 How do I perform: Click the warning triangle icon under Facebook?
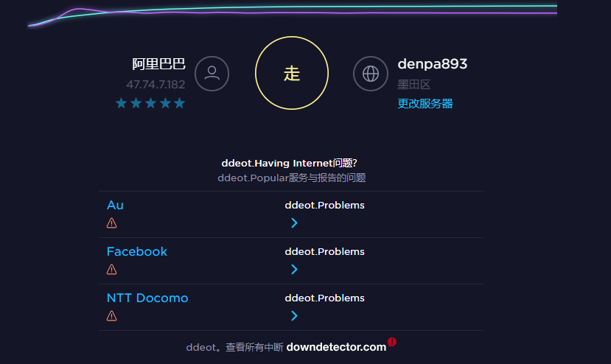[x=112, y=269]
